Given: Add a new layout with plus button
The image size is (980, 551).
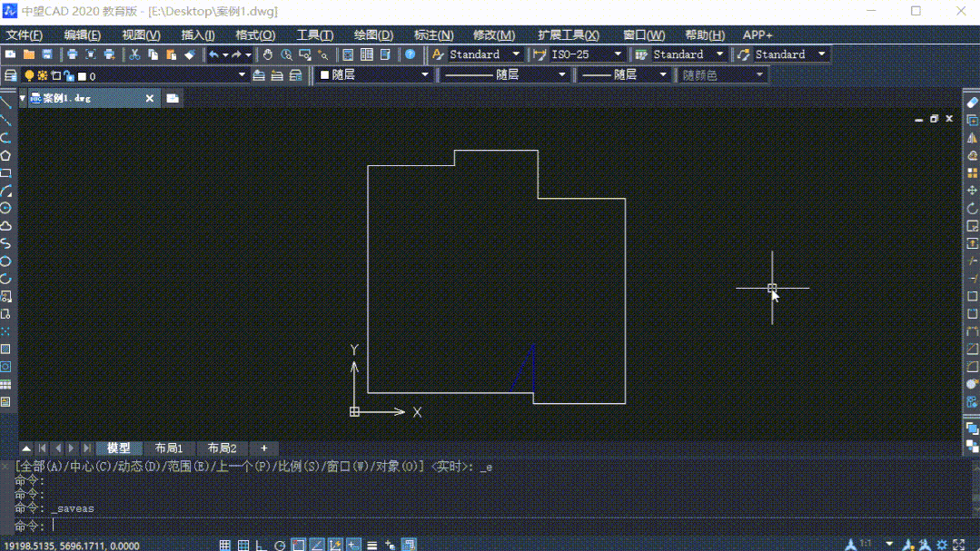Looking at the screenshot, I should coord(263,448).
